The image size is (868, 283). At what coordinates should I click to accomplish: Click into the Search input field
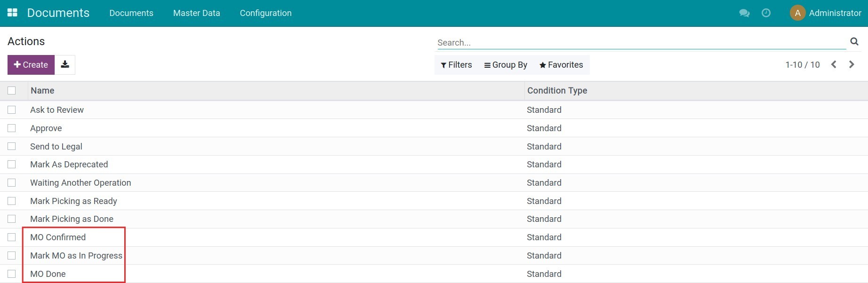tap(640, 42)
